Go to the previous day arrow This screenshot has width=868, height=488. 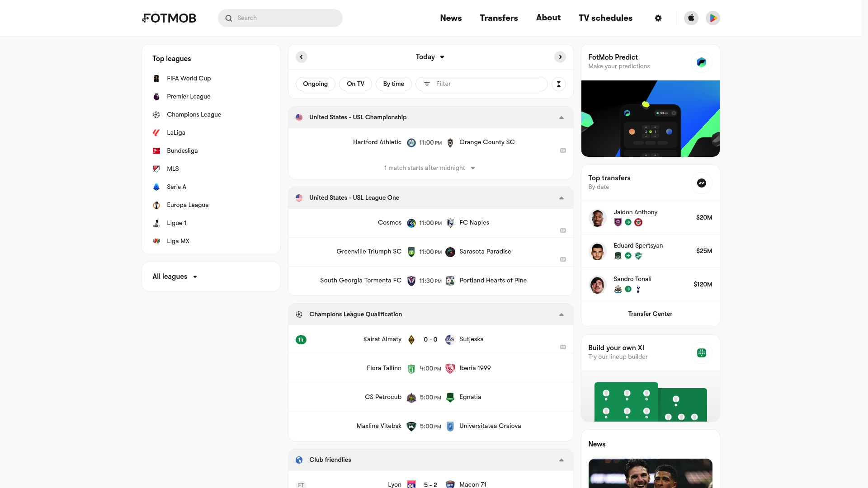(x=302, y=57)
